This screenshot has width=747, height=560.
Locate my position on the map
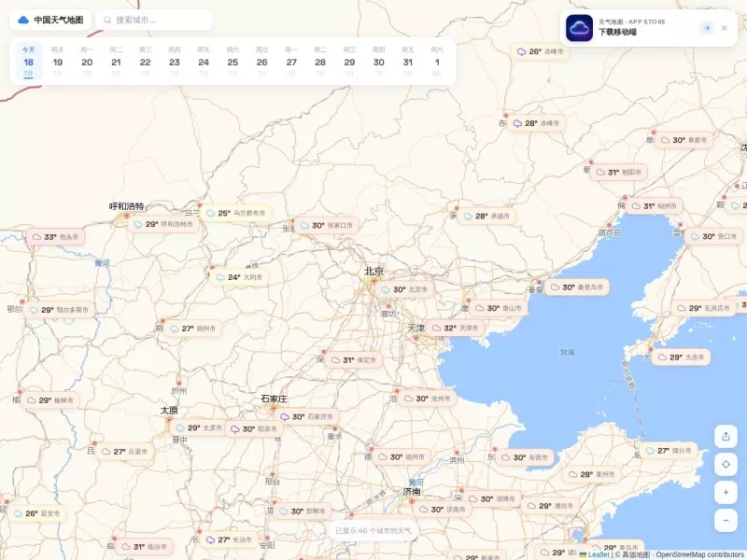726,464
